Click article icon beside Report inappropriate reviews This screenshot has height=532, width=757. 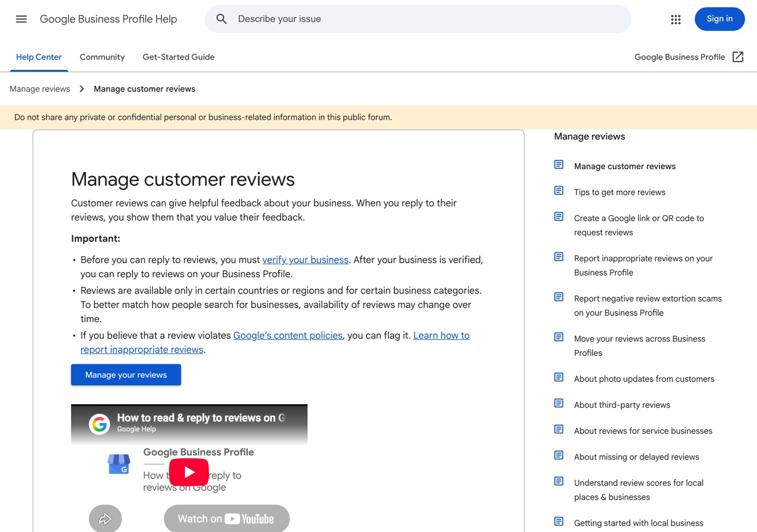tap(559, 257)
